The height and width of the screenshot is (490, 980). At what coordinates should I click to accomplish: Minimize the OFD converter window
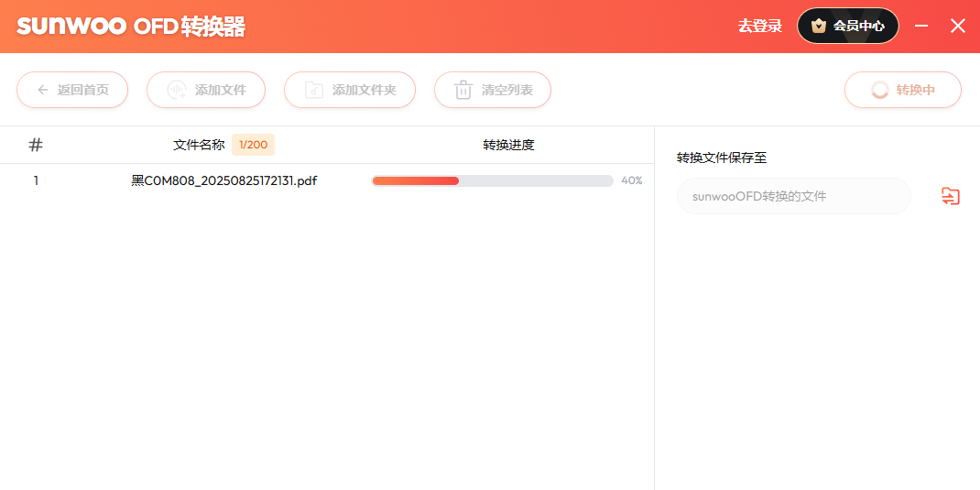[x=921, y=26]
